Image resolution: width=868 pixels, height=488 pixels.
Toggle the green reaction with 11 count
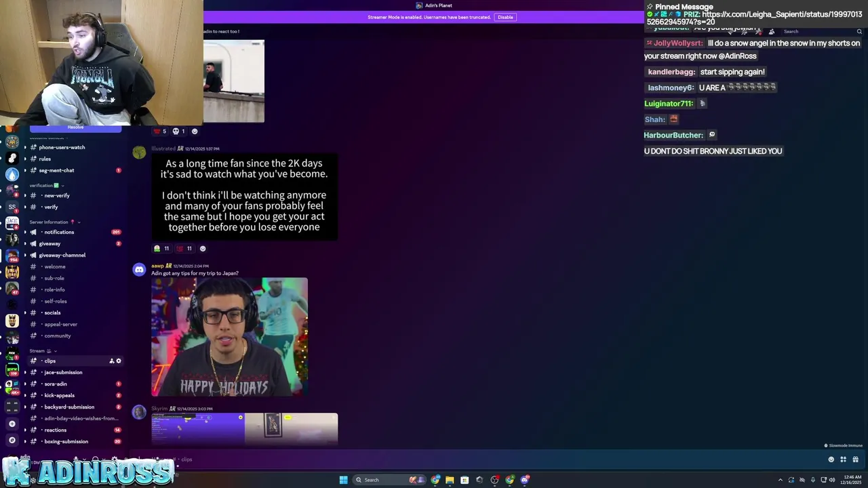pos(161,248)
